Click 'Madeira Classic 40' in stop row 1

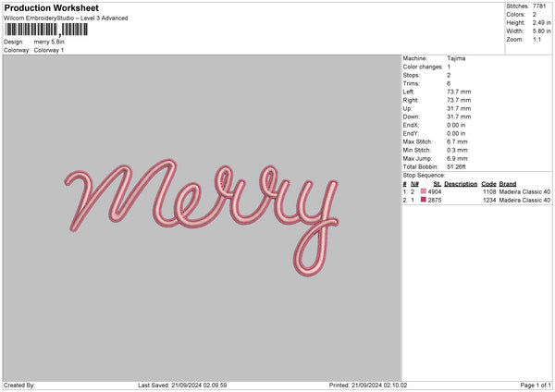point(524,191)
